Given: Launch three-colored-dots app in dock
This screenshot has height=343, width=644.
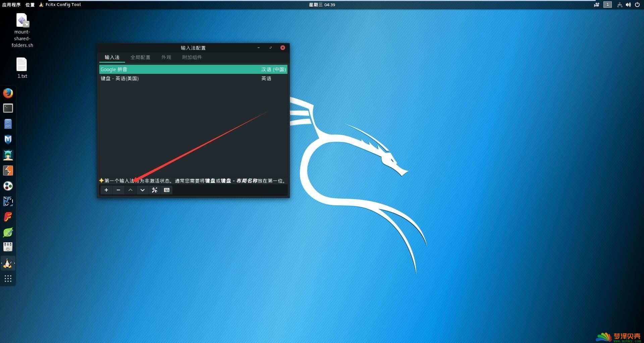Looking at the screenshot, I should pos(8,186).
